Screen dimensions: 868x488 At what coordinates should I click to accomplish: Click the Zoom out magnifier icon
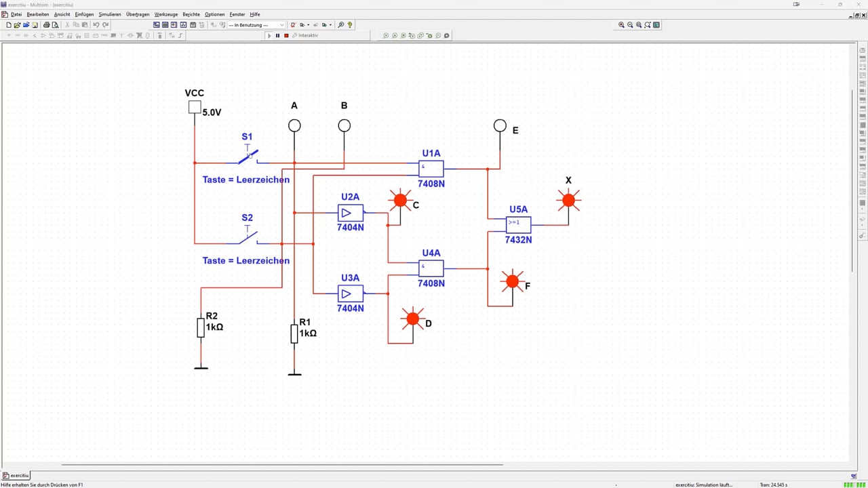pos(630,25)
